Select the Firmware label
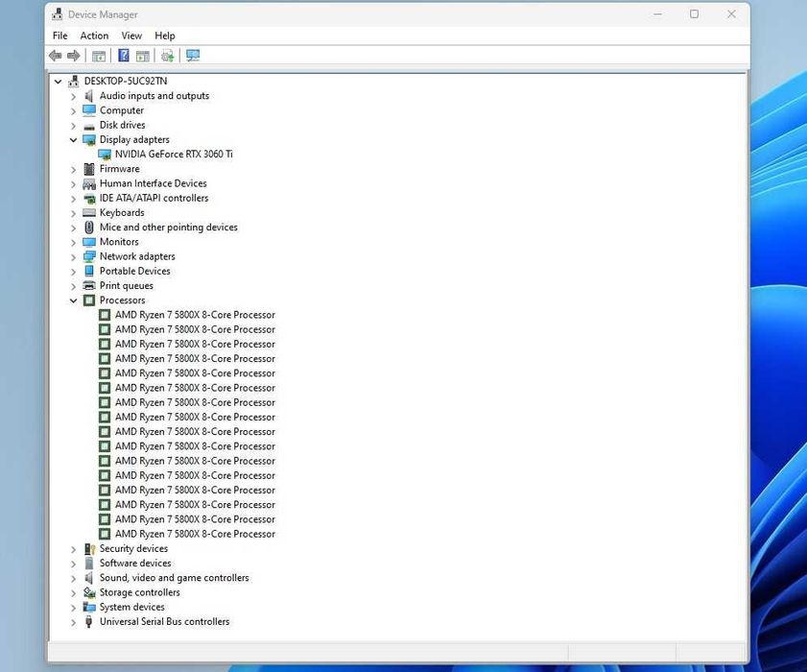This screenshot has width=807, height=672. (x=119, y=168)
